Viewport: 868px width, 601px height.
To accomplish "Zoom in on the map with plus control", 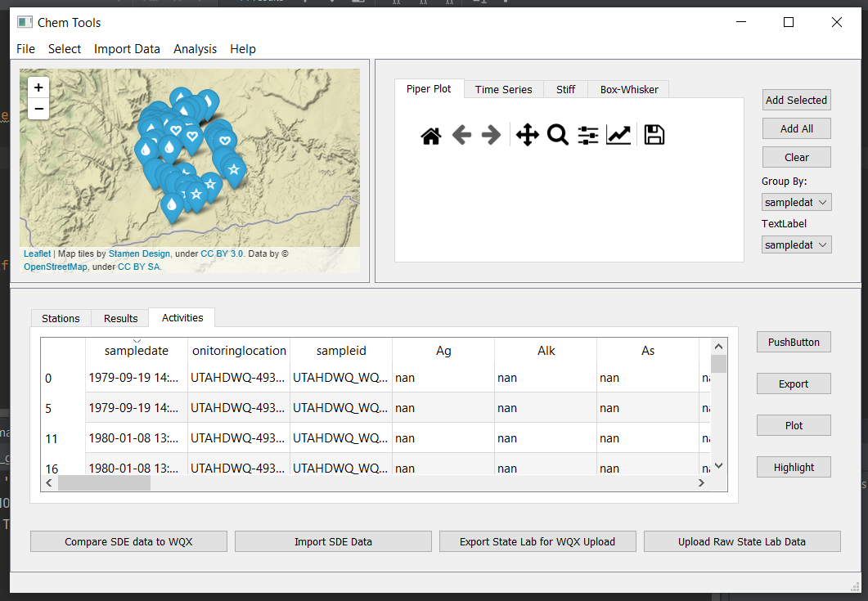I will (x=38, y=87).
